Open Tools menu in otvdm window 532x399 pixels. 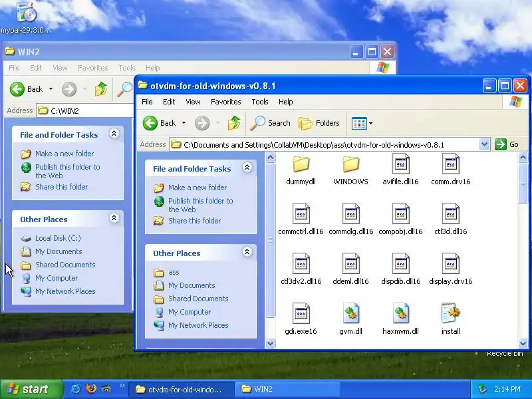[260, 102]
